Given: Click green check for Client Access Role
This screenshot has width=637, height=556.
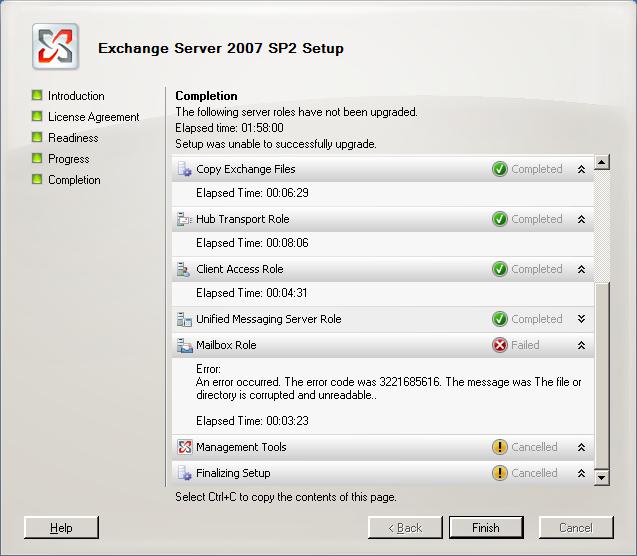Looking at the screenshot, I should (500, 269).
